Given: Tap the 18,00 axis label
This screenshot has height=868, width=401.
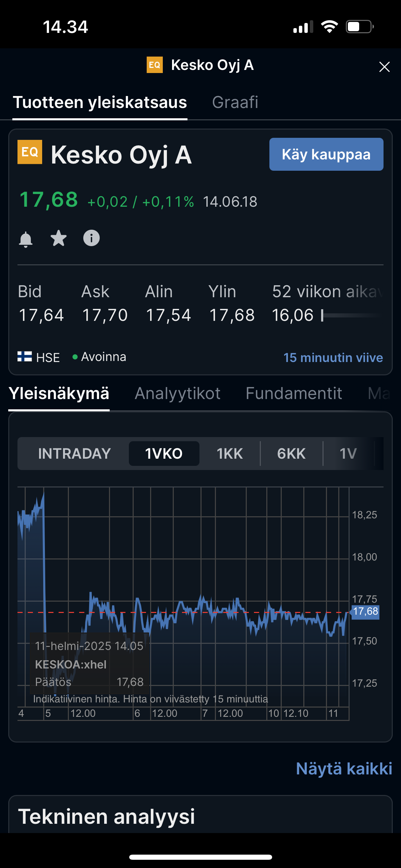Looking at the screenshot, I should point(364,557).
